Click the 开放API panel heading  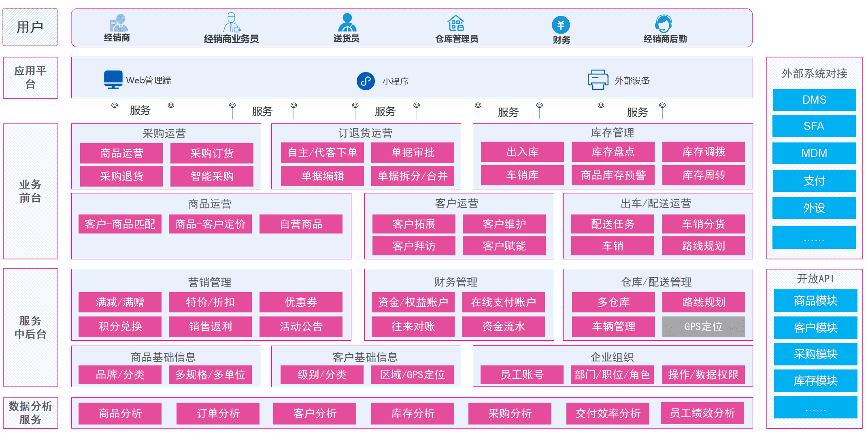(815, 279)
